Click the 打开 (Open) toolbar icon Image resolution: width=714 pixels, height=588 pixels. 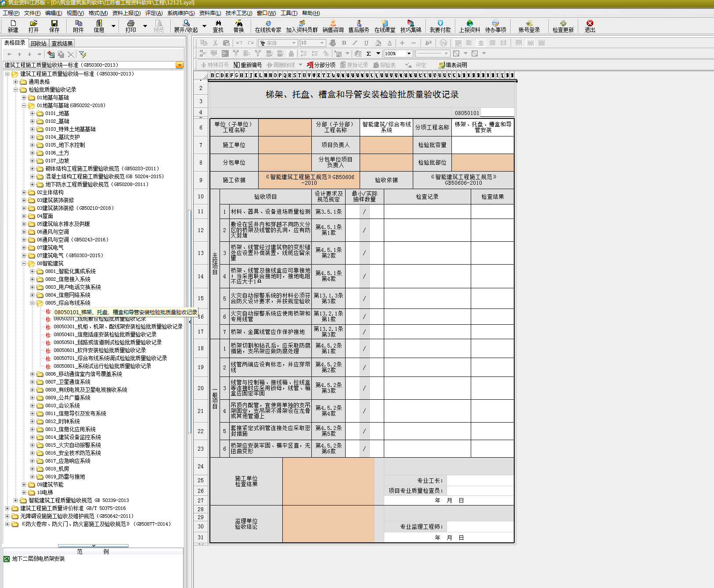click(x=33, y=26)
